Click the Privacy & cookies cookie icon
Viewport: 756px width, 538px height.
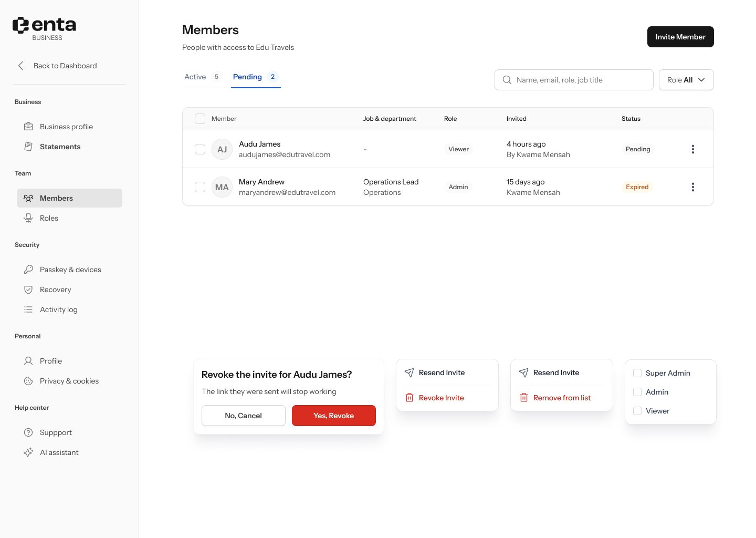coord(28,381)
